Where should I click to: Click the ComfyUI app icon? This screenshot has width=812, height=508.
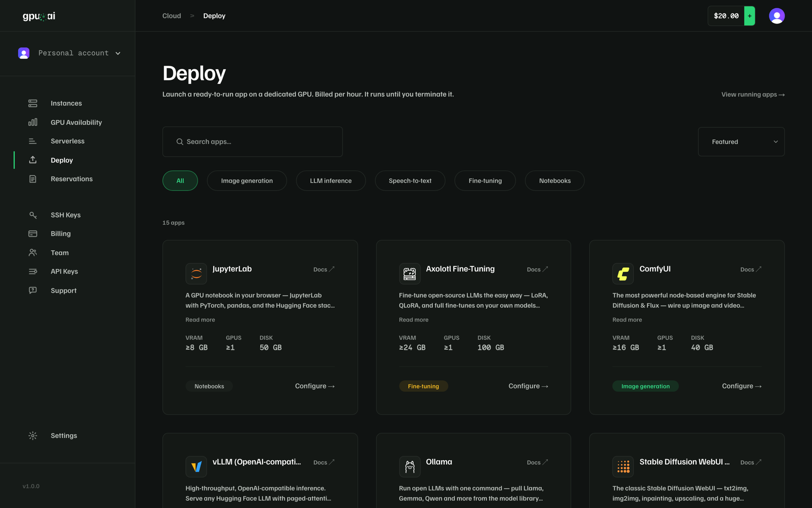[x=623, y=274]
